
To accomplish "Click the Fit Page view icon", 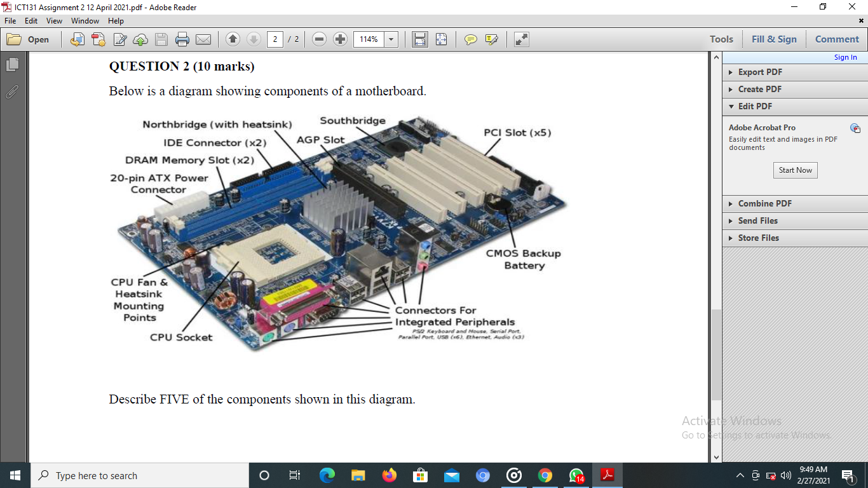I will [x=440, y=39].
